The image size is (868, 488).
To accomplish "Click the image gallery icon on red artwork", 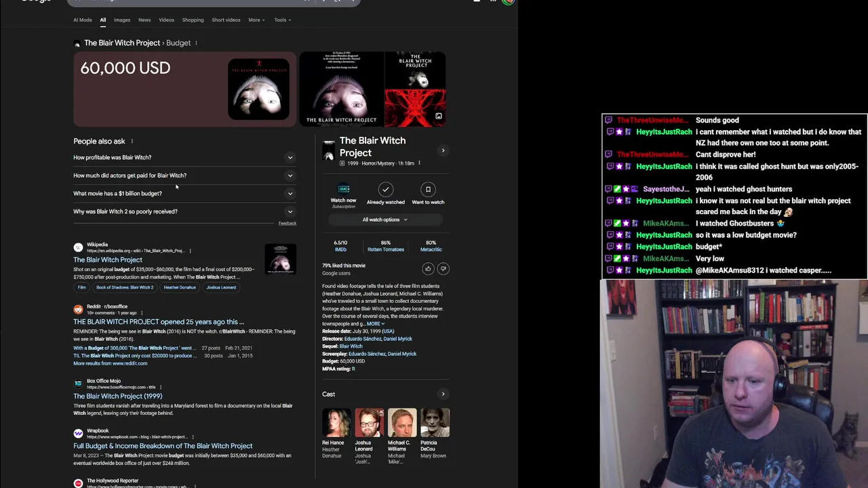I will (438, 117).
